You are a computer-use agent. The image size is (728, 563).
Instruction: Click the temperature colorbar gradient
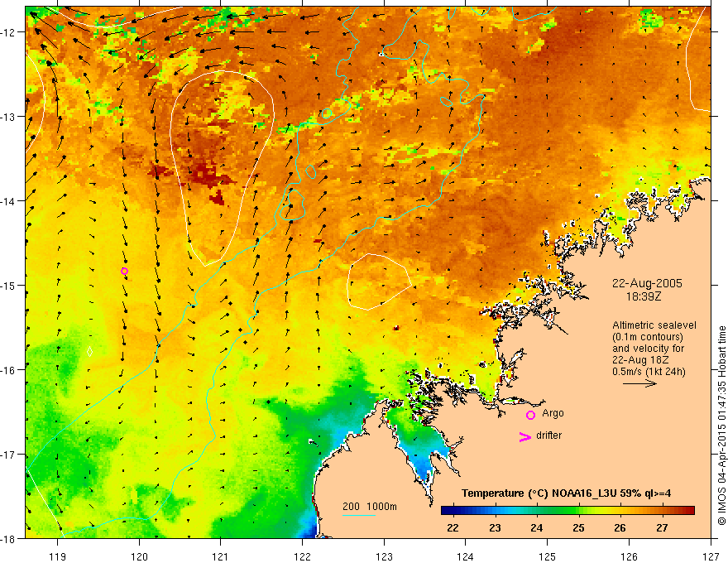(x=568, y=511)
